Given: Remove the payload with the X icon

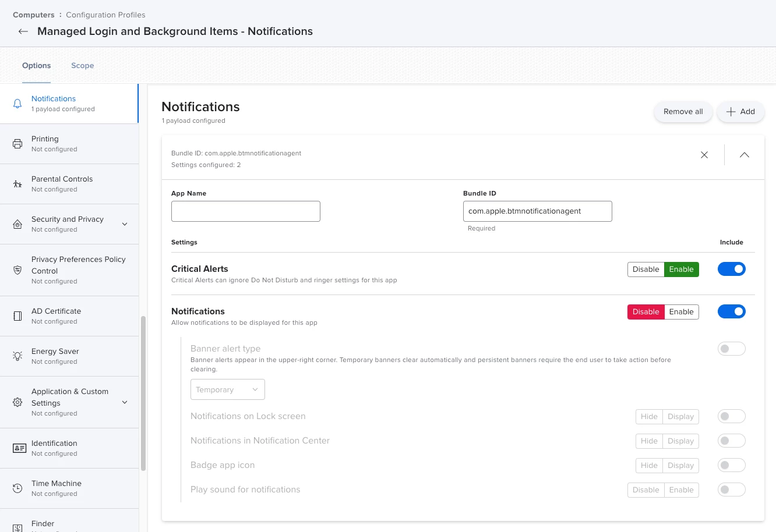Looking at the screenshot, I should pyautogui.click(x=704, y=155).
